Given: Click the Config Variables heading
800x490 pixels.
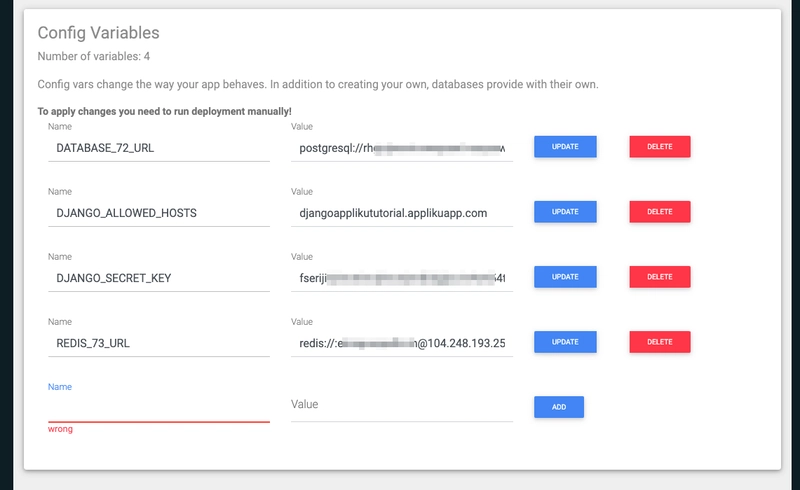Looking at the screenshot, I should click(98, 33).
